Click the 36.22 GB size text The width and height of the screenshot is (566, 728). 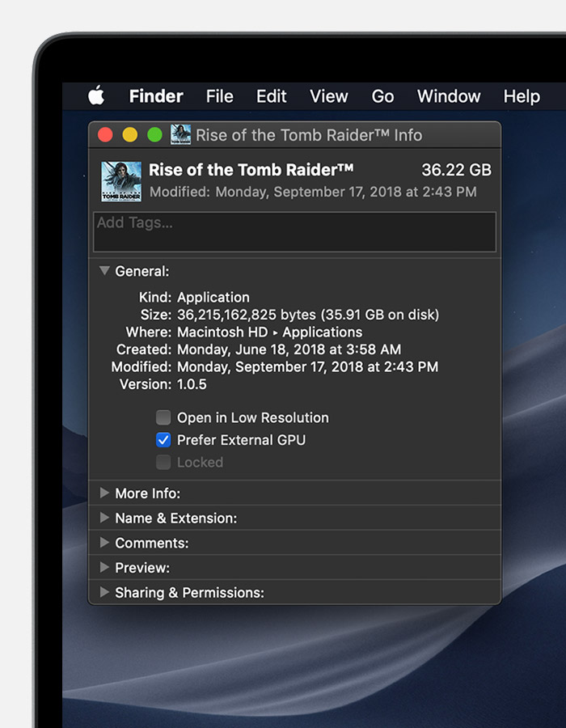457,170
